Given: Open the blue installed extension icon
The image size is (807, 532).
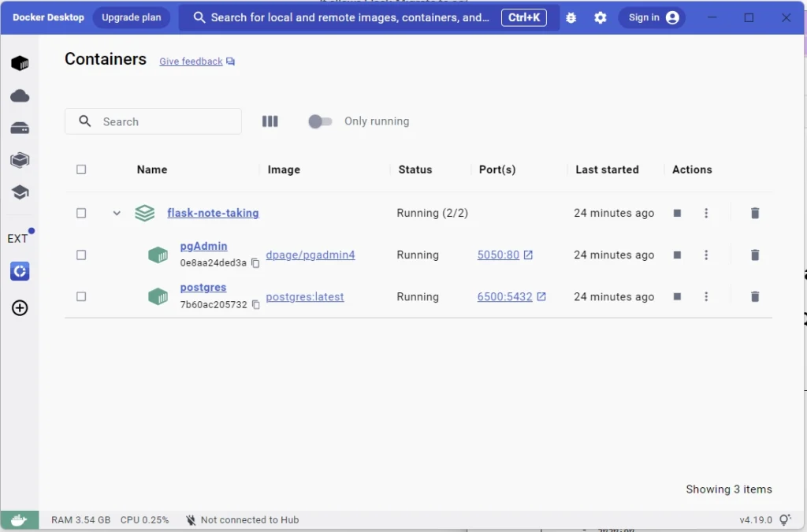Looking at the screenshot, I should click(x=20, y=271).
